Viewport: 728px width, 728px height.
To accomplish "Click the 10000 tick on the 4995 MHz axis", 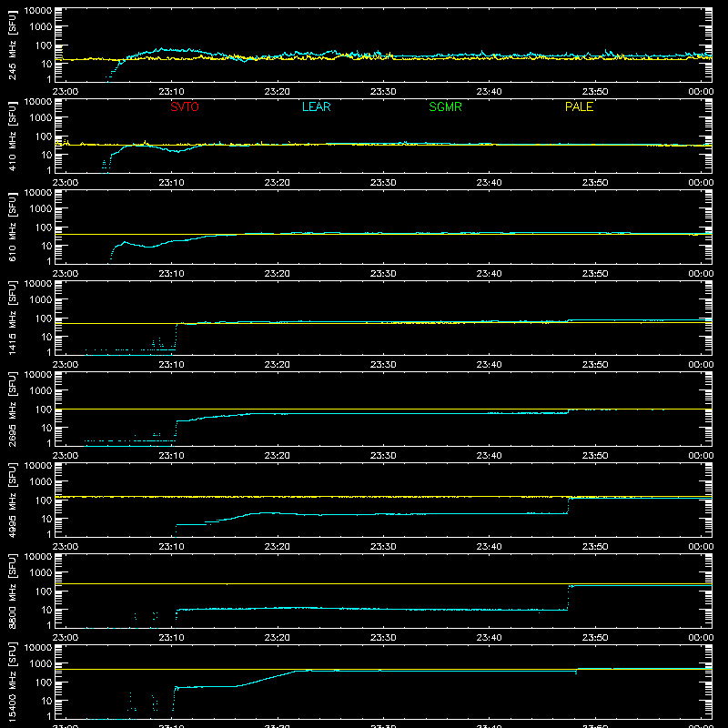I will (x=38, y=466).
